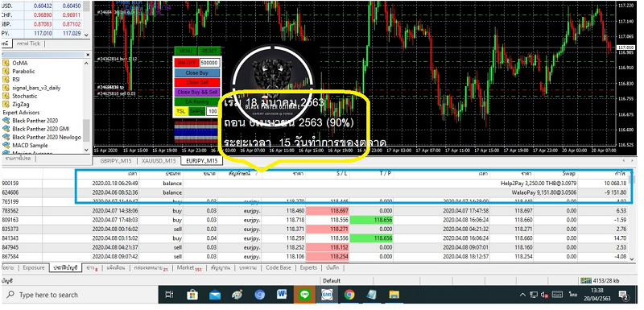This screenshot has height=310, width=644.
Task: Show hidden system tray icons chevron
Action: [522, 295]
